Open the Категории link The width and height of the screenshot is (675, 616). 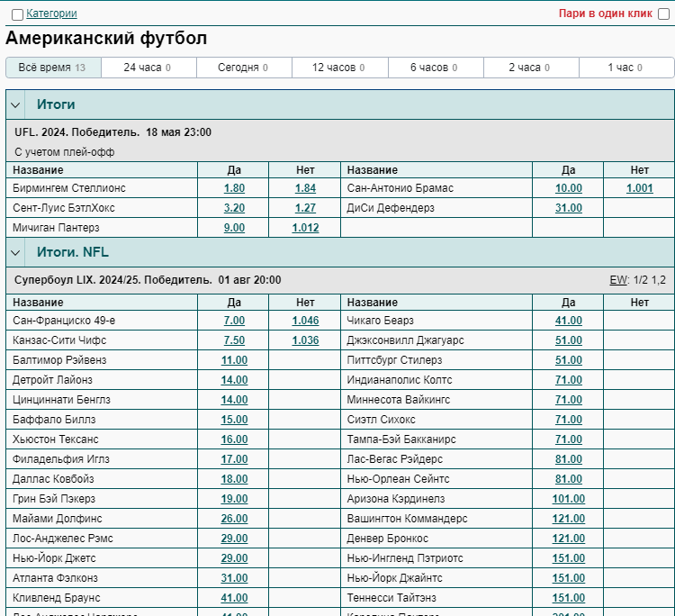tap(51, 14)
